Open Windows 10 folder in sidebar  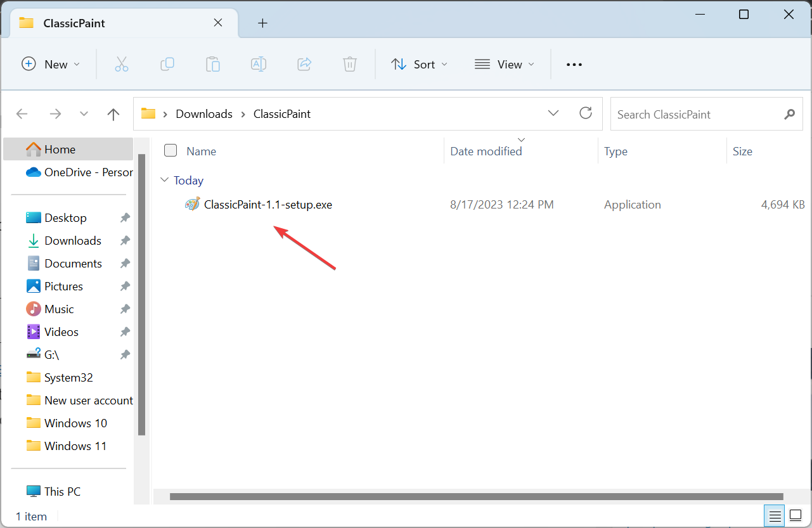tap(67, 423)
